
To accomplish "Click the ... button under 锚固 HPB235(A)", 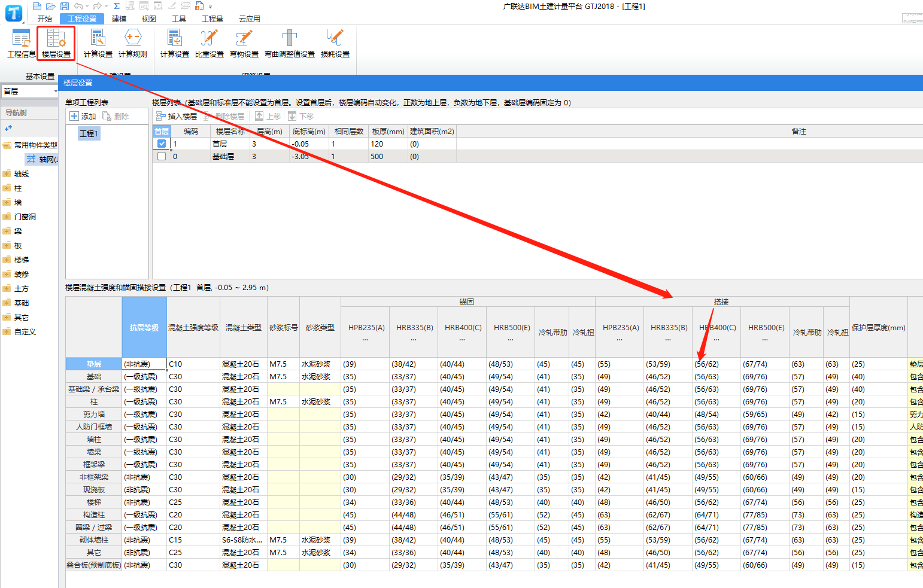I will [365, 339].
